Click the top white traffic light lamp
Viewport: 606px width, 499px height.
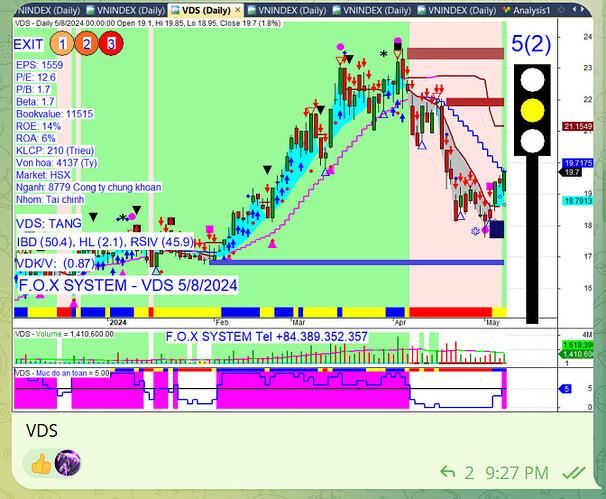[532, 80]
